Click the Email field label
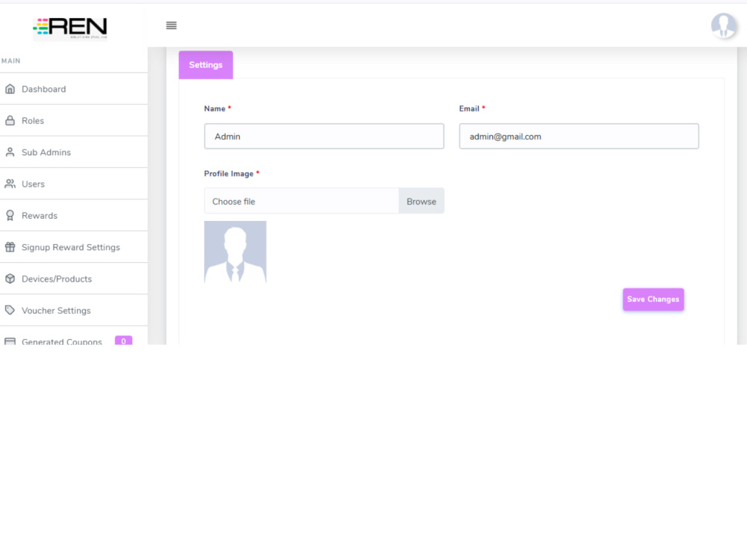Image resolution: width=747 pixels, height=560 pixels. 469,108
